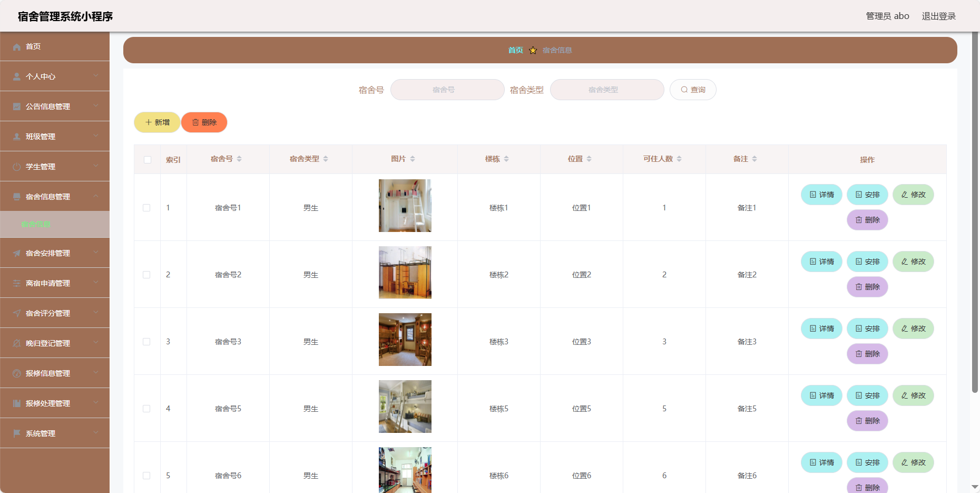Check the checkbox for row 宿舍号5
980x493 pixels.
tap(146, 409)
